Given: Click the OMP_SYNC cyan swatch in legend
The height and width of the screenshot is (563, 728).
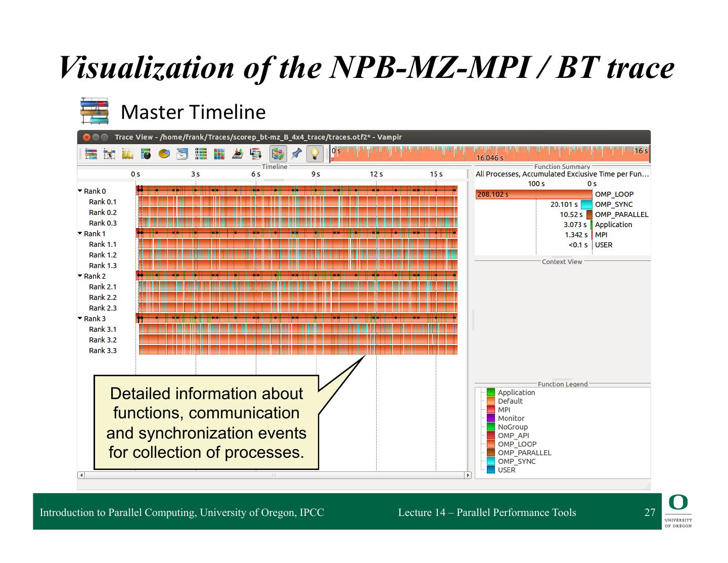Looking at the screenshot, I should [490, 461].
